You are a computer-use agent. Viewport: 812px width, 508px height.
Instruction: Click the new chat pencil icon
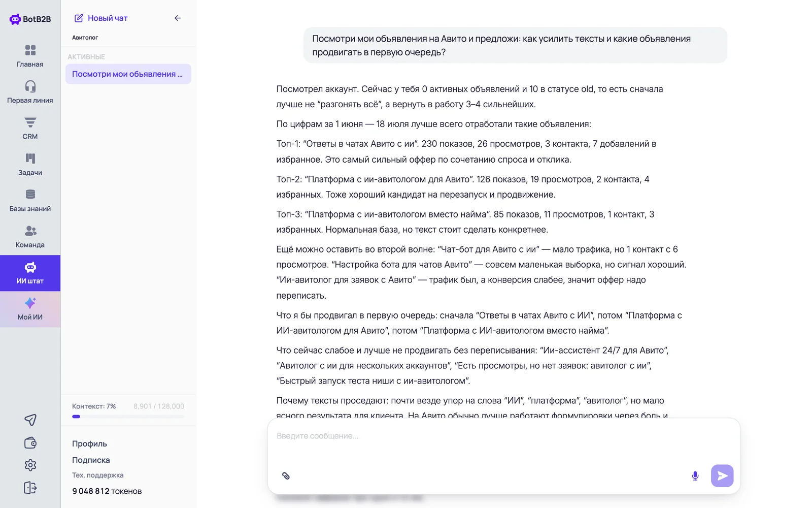coord(79,18)
